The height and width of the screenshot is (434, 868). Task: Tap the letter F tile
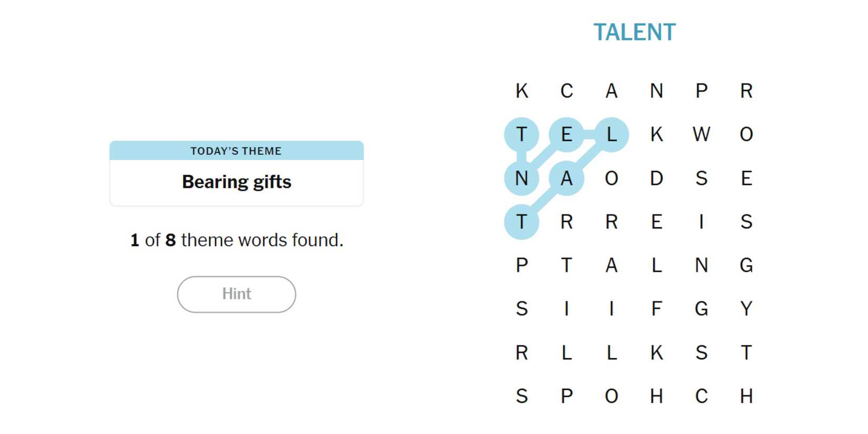tap(657, 309)
